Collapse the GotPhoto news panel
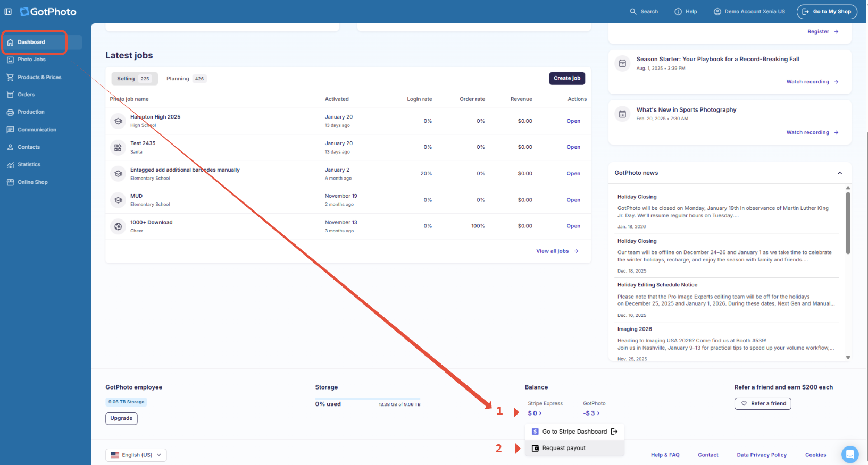868x465 pixels. [840, 173]
